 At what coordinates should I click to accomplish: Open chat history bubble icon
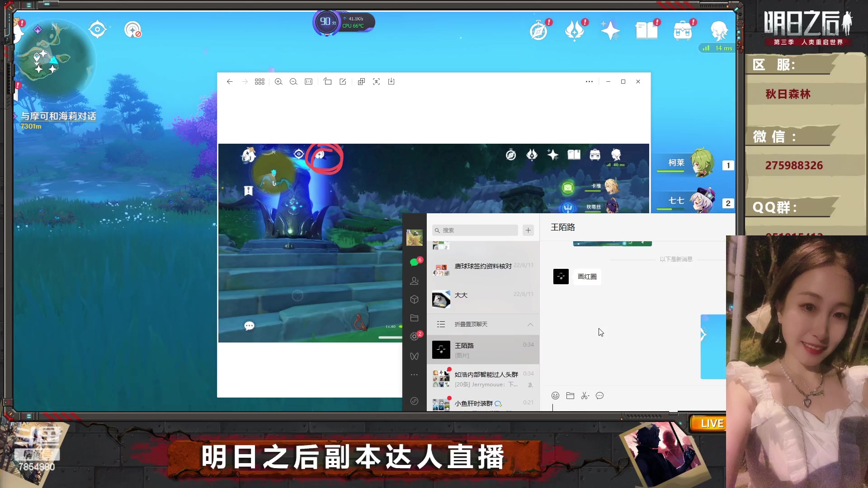(600, 395)
